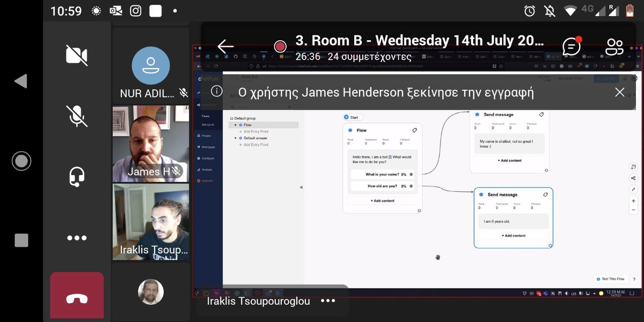644x322 pixels.
Task: Click output connector dot of name button
Action: point(411,174)
